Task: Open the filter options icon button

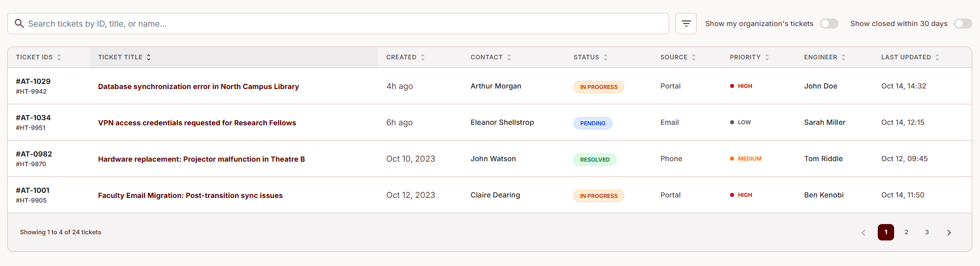Action: click(686, 24)
